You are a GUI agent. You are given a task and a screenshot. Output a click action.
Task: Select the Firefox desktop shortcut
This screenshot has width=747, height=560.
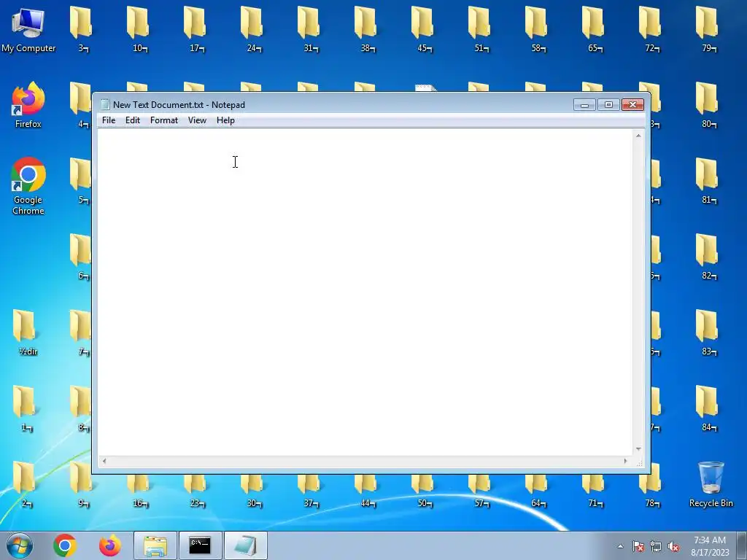pyautogui.click(x=28, y=105)
